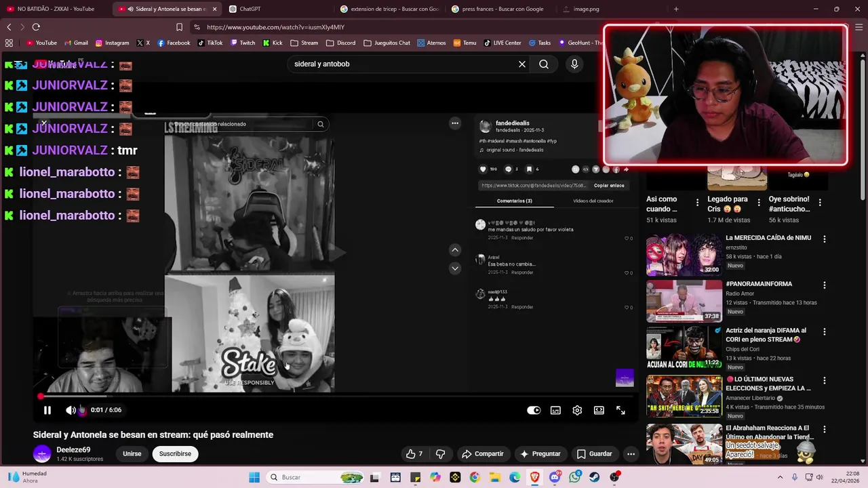This screenshot has height=488, width=868.
Task: Click the Unirse button
Action: pyautogui.click(x=132, y=454)
